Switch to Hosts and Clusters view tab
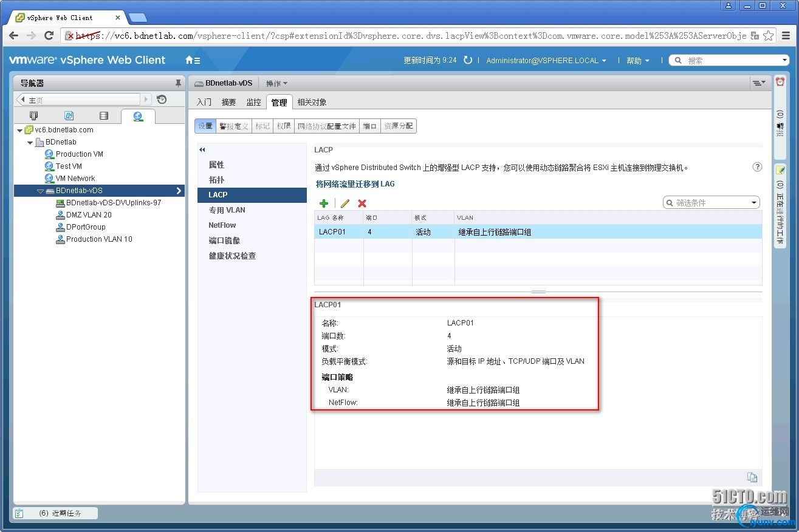799x532 pixels. pos(34,115)
